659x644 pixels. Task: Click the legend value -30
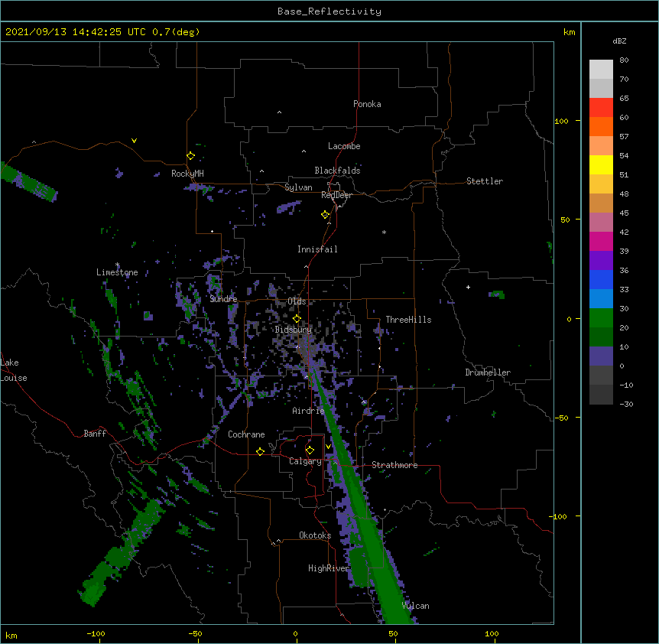tap(626, 404)
